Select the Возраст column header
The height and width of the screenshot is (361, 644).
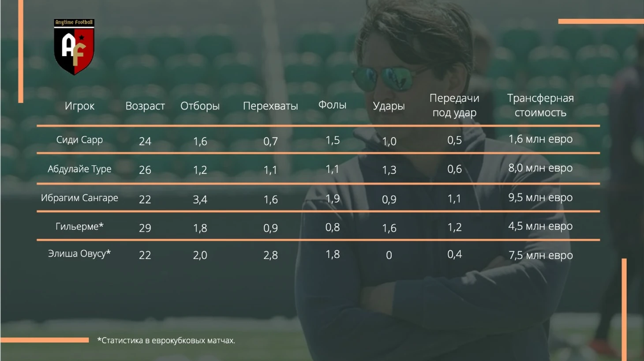145,106
